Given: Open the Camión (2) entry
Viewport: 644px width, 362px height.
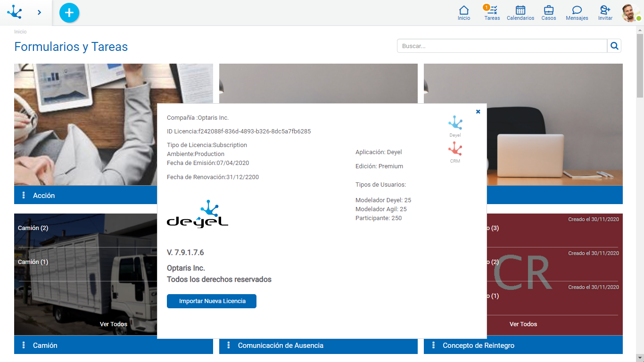Looking at the screenshot, I should click(x=33, y=228).
